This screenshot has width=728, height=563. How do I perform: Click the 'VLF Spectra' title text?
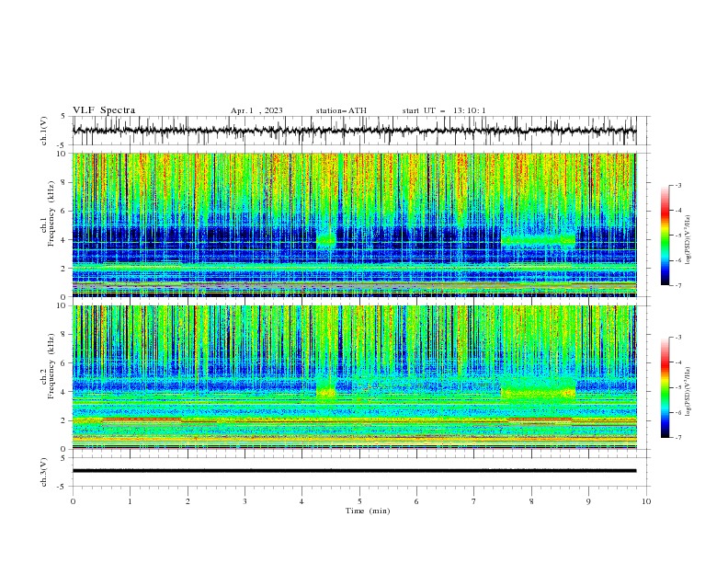104,110
